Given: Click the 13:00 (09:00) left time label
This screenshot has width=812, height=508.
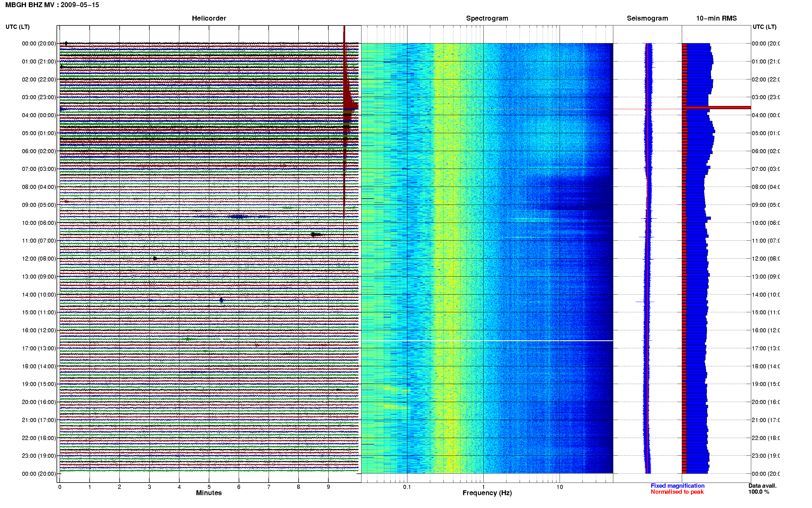Looking at the screenshot, I should [39, 277].
